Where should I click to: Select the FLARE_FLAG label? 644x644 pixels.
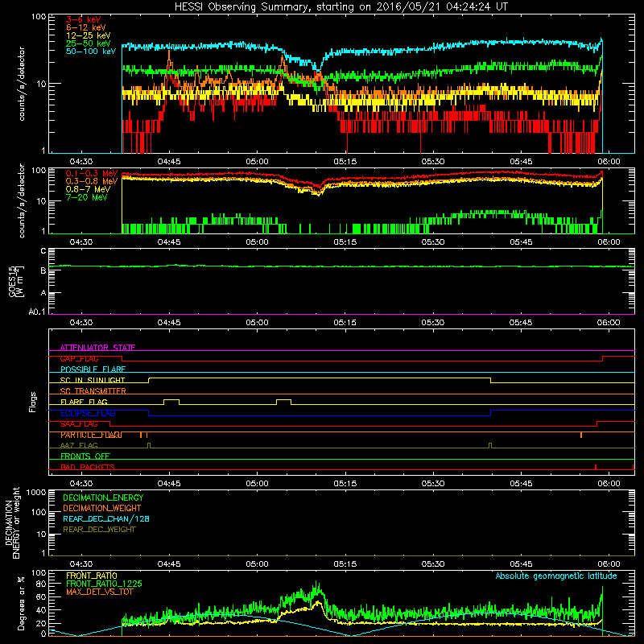click(x=84, y=402)
